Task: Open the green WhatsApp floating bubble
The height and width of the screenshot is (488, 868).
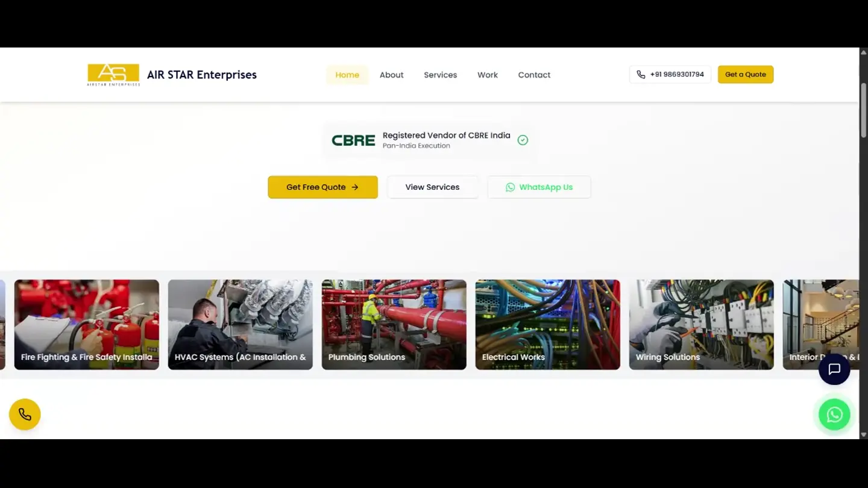Action: pos(834,414)
